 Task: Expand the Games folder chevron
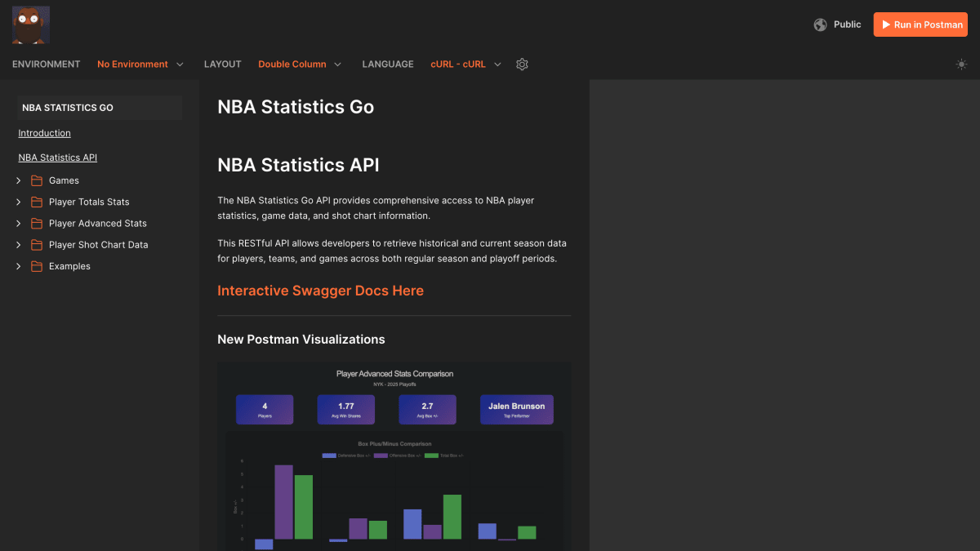click(x=19, y=180)
